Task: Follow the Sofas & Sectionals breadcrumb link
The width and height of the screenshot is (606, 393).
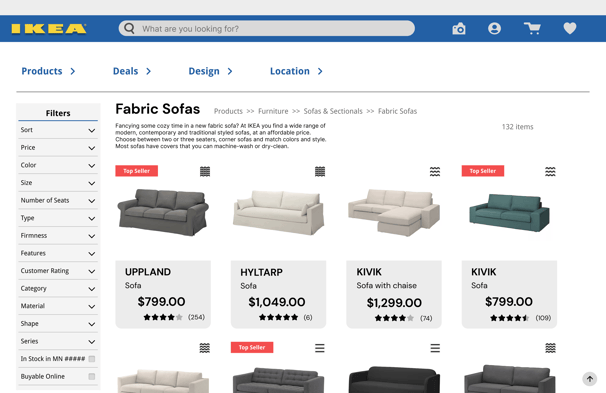Action: point(333,111)
